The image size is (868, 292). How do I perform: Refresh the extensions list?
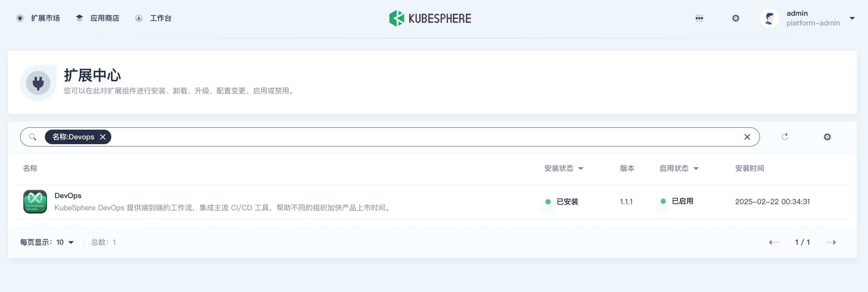pyautogui.click(x=785, y=137)
